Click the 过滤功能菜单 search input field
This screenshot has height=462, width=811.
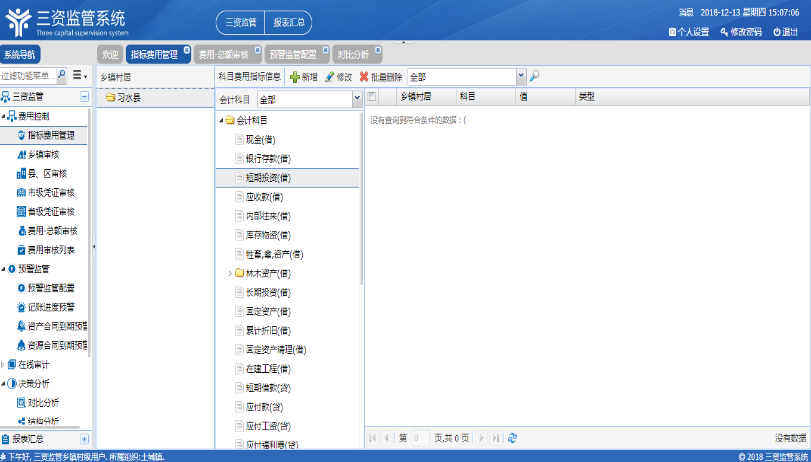[x=26, y=75]
